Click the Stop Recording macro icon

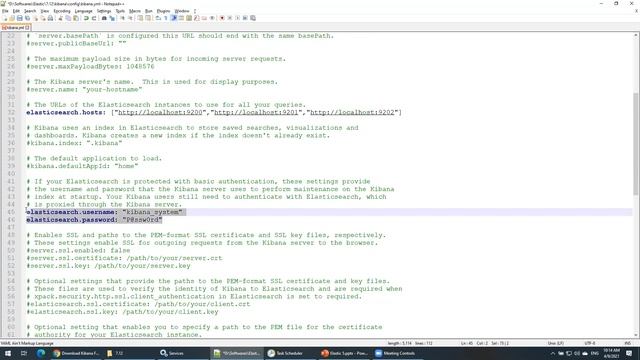click(230, 18)
